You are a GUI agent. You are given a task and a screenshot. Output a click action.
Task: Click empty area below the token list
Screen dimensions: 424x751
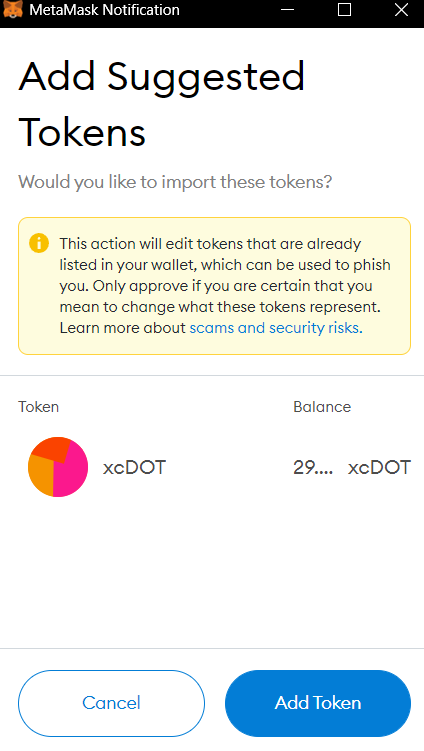tap(212, 575)
